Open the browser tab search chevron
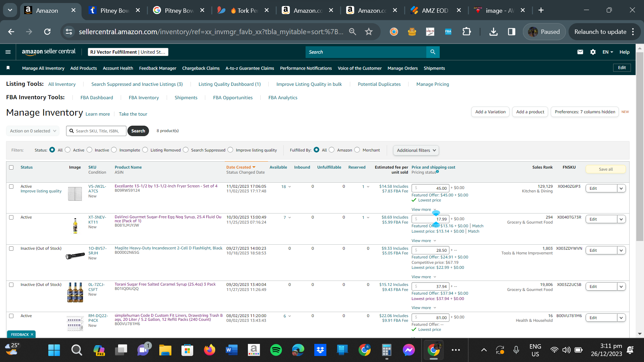Image resolution: width=644 pixels, height=362 pixels. [10, 10]
